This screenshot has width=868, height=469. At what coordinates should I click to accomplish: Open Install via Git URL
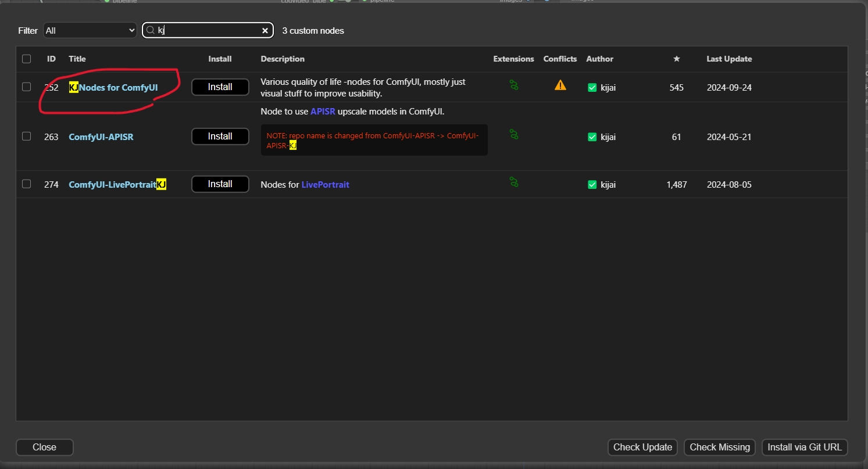pyautogui.click(x=805, y=447)
